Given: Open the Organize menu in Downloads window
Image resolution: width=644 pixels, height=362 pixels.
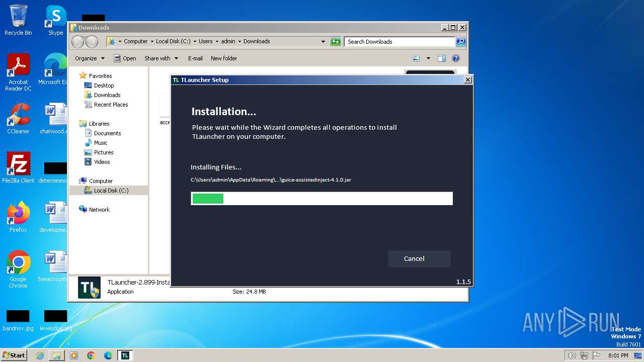Looking at the screenshot, I should coord(90,58).
